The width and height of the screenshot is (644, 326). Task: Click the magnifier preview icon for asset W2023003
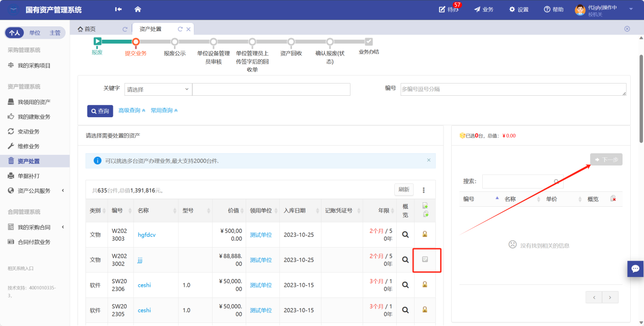(x=405, y=234)
